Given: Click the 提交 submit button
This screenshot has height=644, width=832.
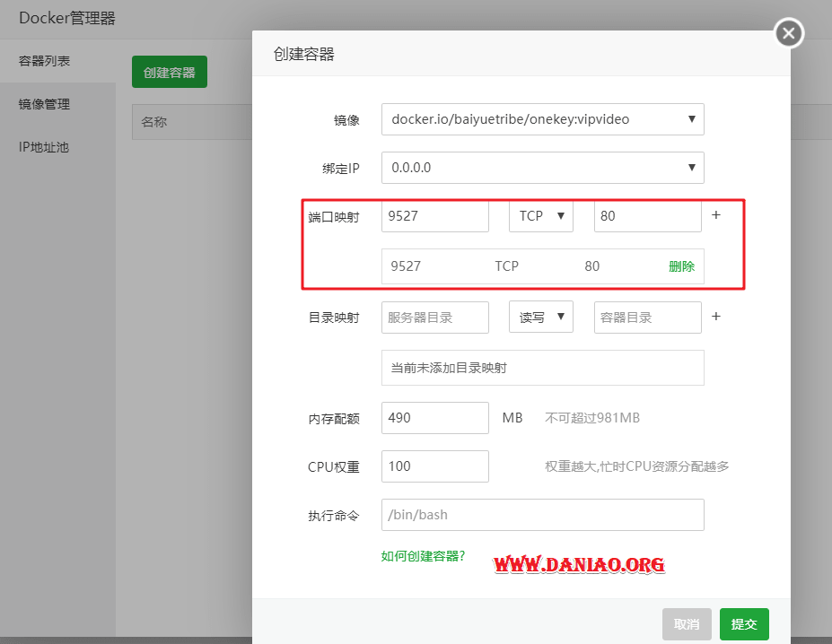Looking at the screenshot, I should (744, 624).
